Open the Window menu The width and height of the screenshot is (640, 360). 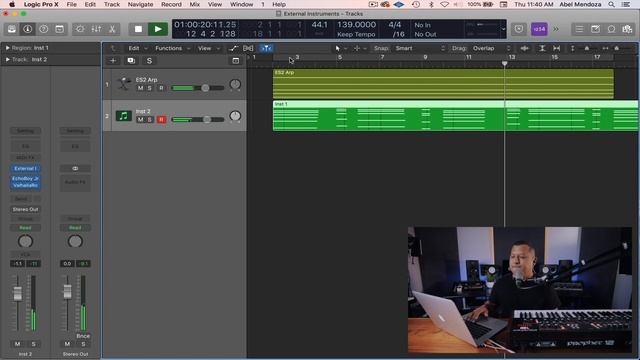(x=242, y=4)
